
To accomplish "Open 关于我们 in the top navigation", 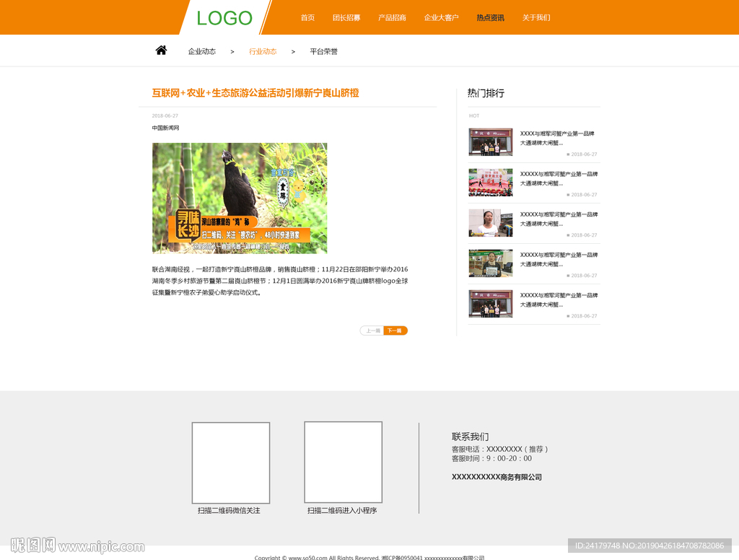I will (x=536, y=17).
